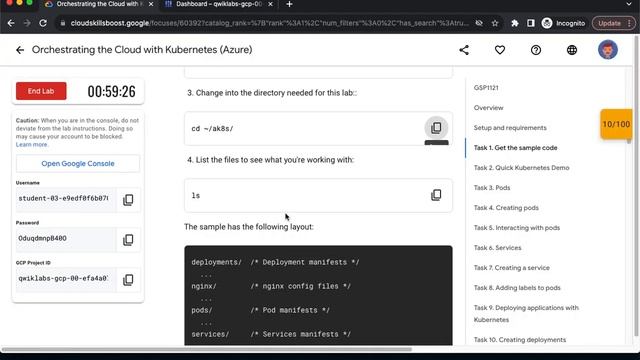Image resolution: width=640 pixels, height=360 pixels.
Task: Click the End Lab button
Action: (x=41, y=91)
